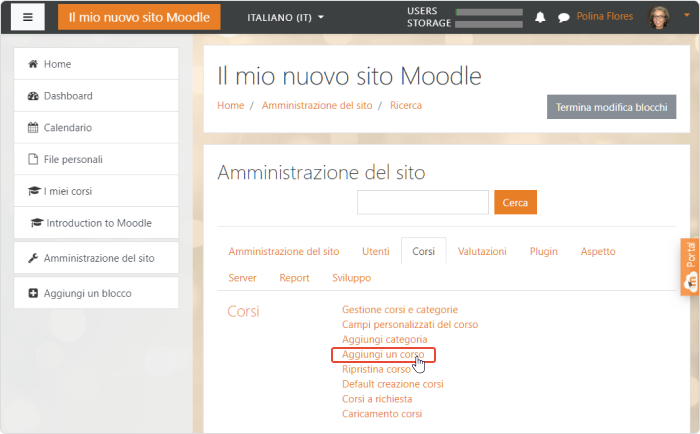Open Default creazione corsi

392,384
